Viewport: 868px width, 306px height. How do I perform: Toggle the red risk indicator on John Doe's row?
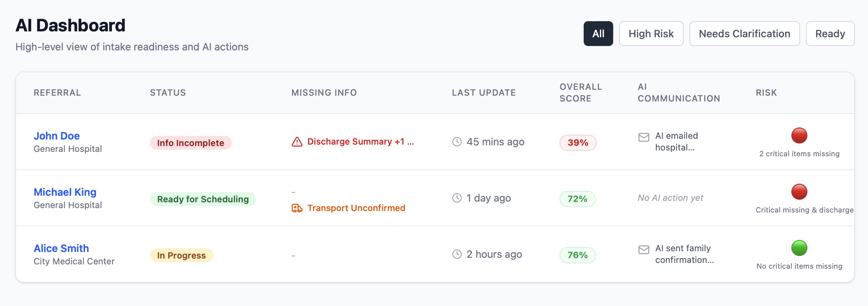799,136
